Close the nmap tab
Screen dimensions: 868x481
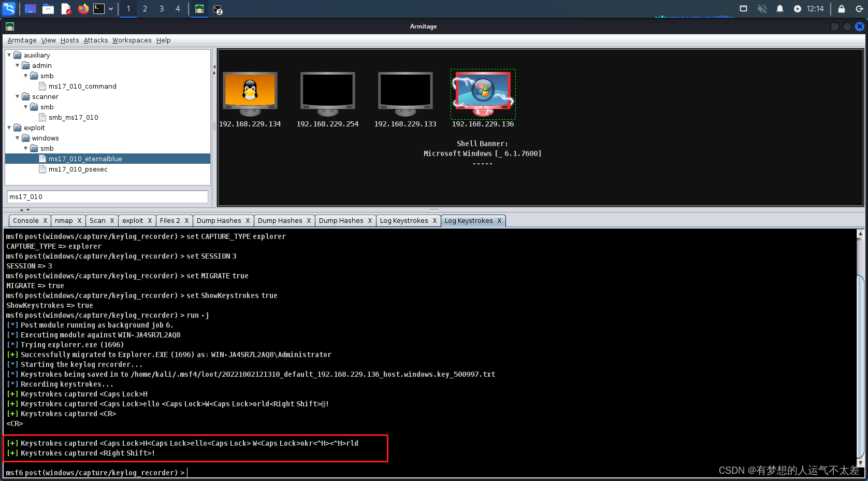coord(79,221)
